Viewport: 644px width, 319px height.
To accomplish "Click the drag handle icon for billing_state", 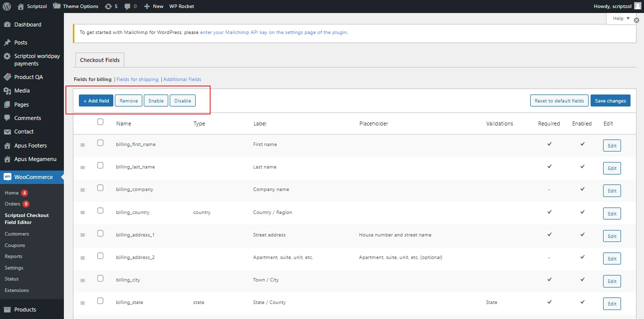I will tap(83, 303).
